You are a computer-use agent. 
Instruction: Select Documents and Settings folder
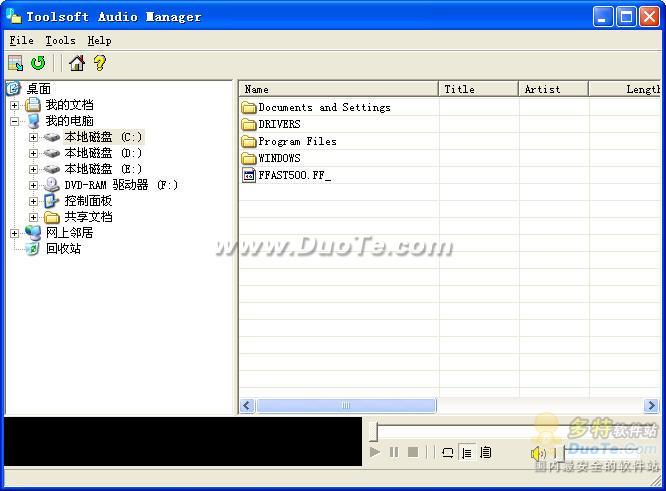pyautogui.click(x=324, y=107)
